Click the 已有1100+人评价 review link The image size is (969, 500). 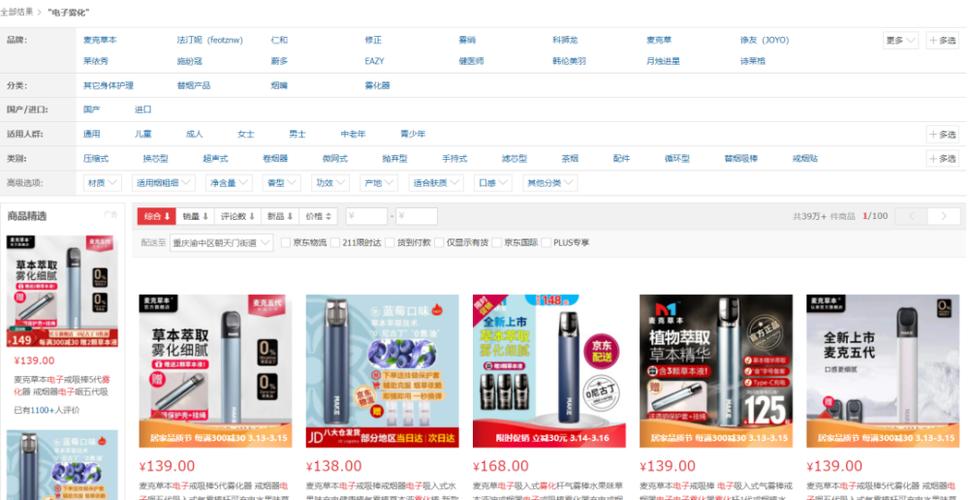coord(46,410)
